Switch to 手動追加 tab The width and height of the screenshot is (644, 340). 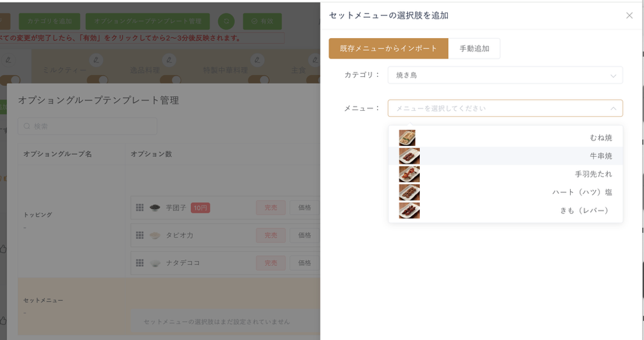click(x=474, y=48)
